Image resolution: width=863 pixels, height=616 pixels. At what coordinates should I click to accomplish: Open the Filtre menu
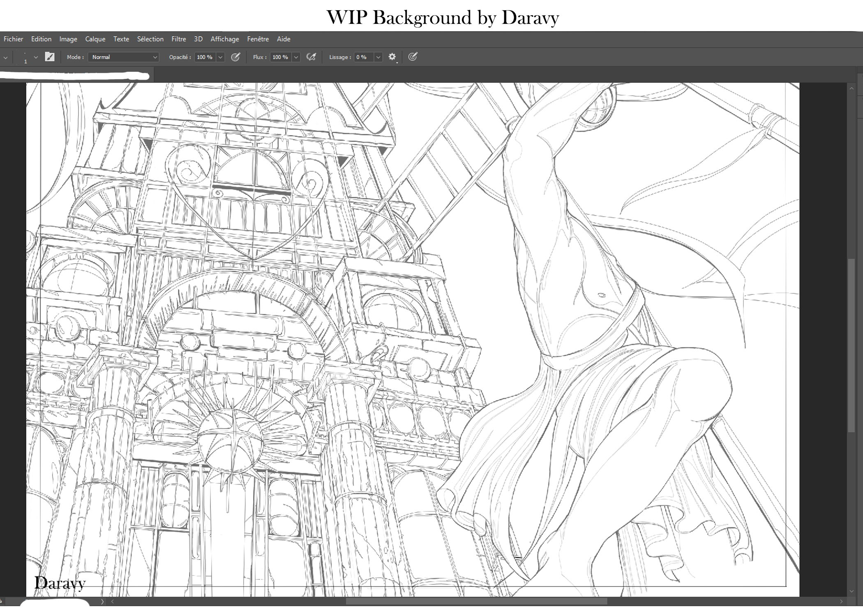click(x=178, y=39)
